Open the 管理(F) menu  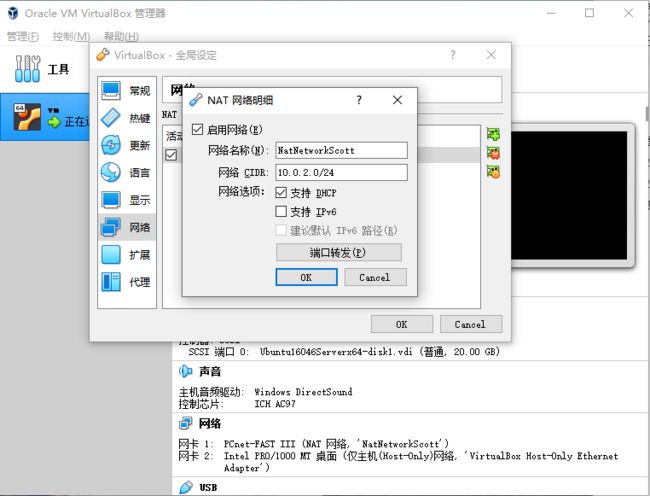23,36
